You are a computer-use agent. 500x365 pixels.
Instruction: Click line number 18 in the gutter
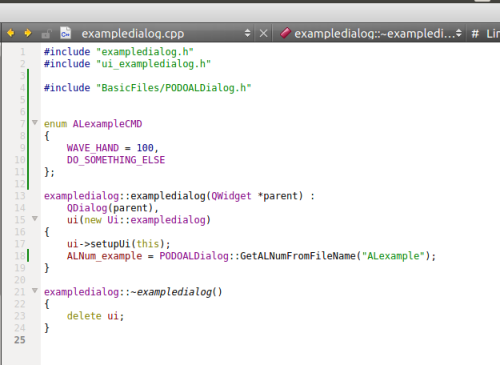coord(20,256)
